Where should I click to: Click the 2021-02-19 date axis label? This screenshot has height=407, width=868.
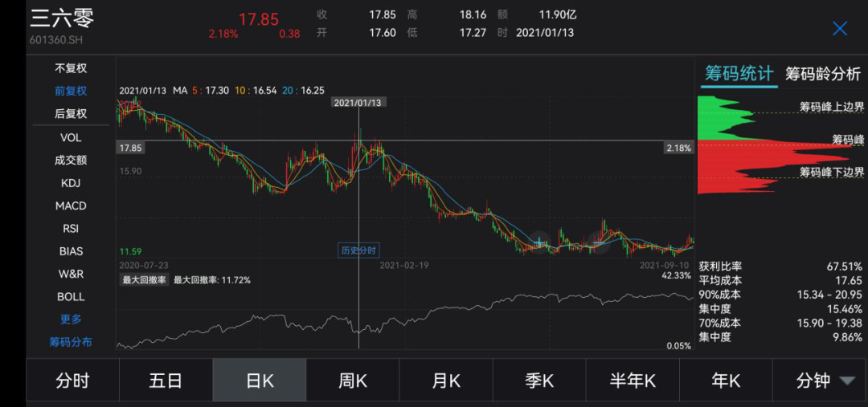click(403, 265)
